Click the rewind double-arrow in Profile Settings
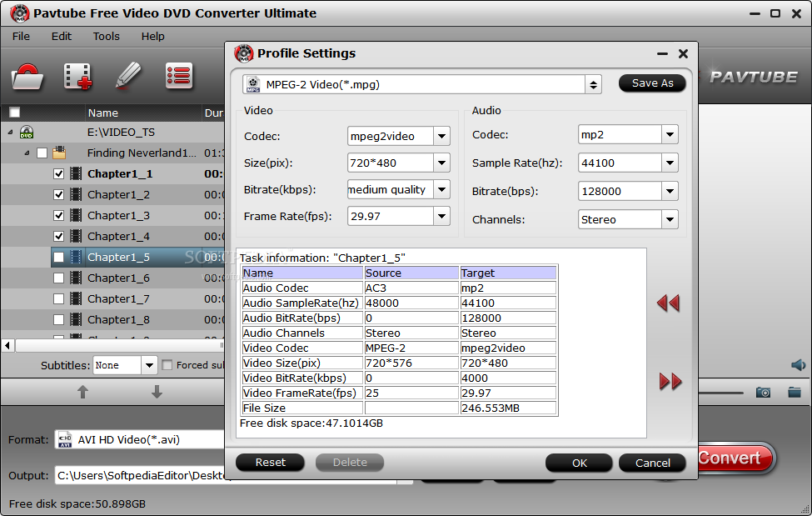 tap(668, 303)
